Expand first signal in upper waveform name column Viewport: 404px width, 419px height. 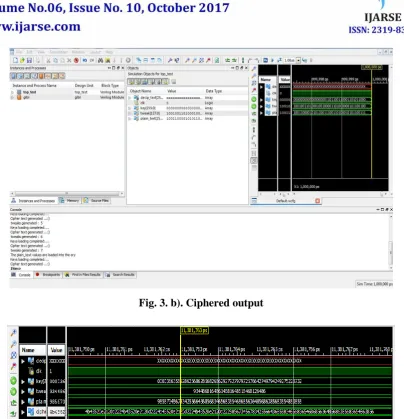(x=262, y=87)
